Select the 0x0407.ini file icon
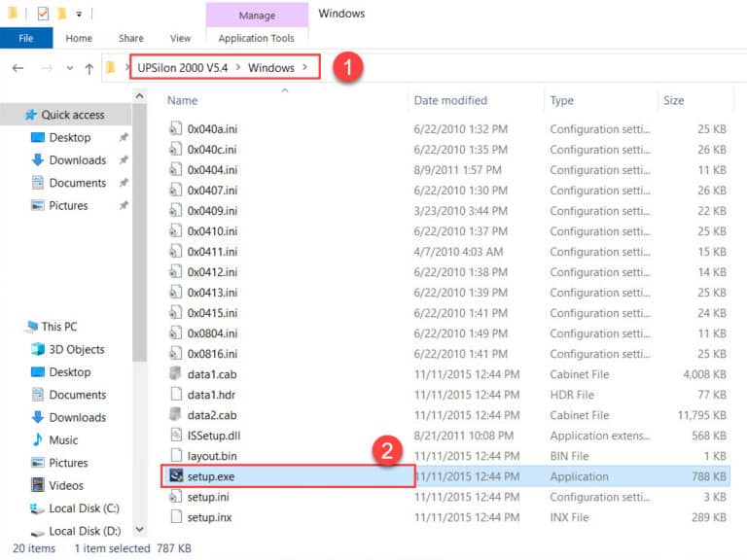 [x=176, y=190]
